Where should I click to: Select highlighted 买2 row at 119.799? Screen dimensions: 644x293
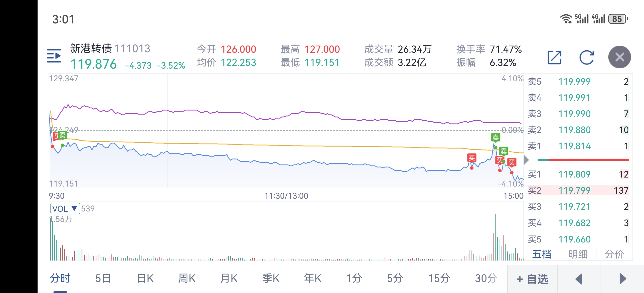click(578, 190)
